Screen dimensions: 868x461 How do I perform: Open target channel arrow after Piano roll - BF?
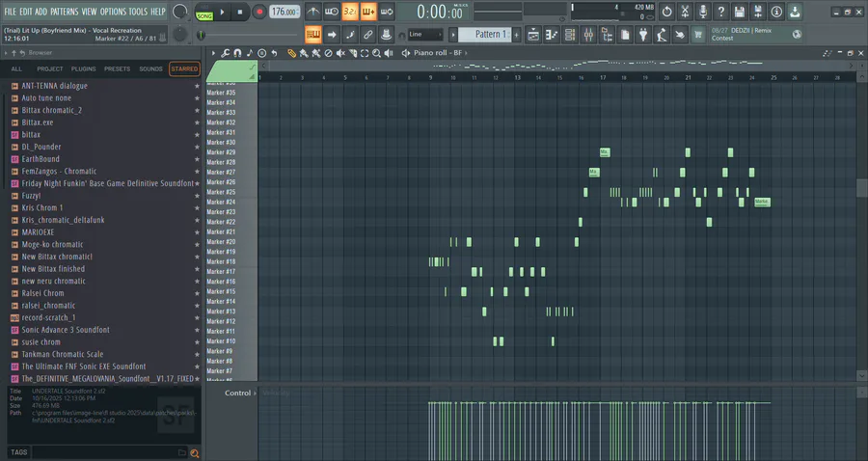click(466, 53)
